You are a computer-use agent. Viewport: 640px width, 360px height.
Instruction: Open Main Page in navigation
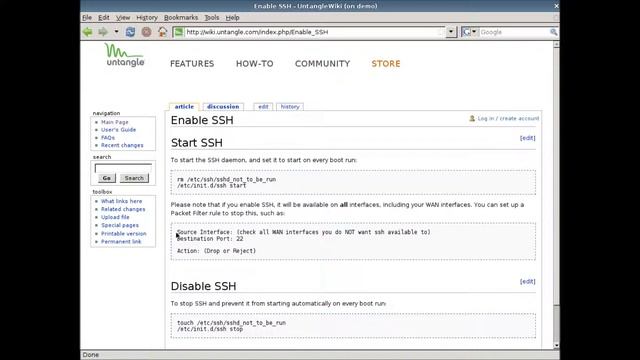click(x=115, y=122)
